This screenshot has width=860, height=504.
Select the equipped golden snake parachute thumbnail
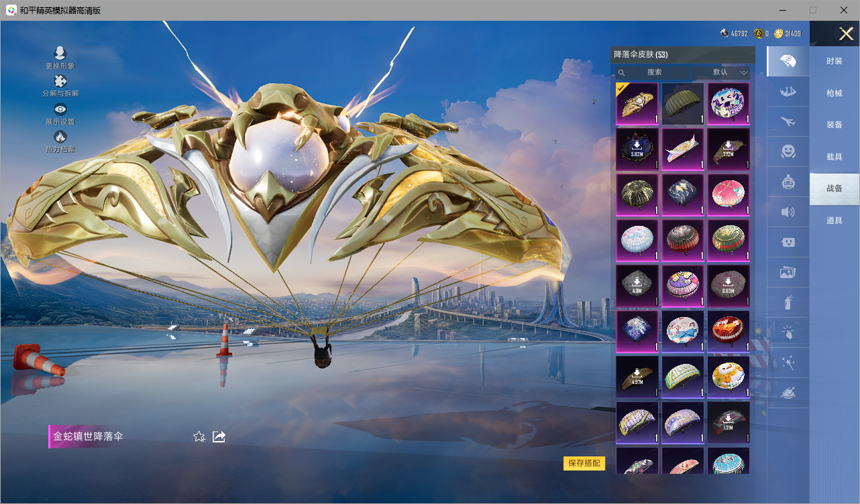click(637, 103)
